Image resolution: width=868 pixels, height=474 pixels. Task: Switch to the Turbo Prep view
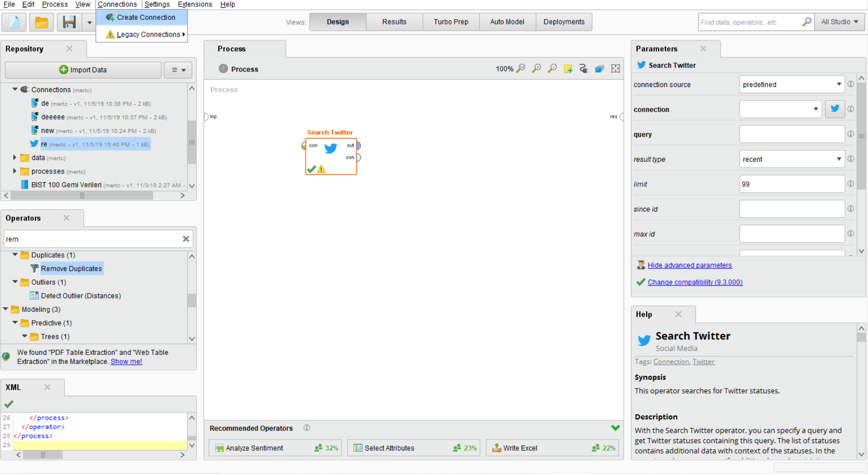(451, 22)
